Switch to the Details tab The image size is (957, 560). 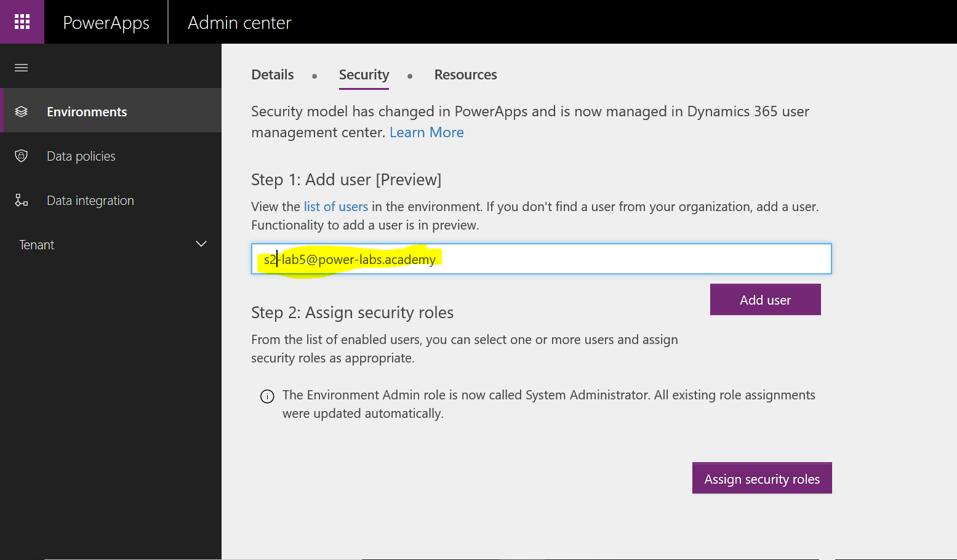[x=273, y=75]
